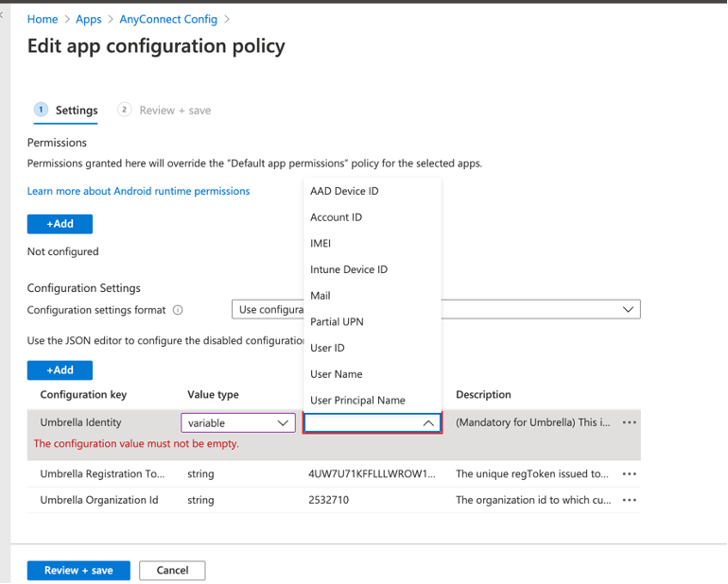Choose User ID from the list
Image resolution: width=728 pixels, height=584 pixels.
(x=327, y=348)
